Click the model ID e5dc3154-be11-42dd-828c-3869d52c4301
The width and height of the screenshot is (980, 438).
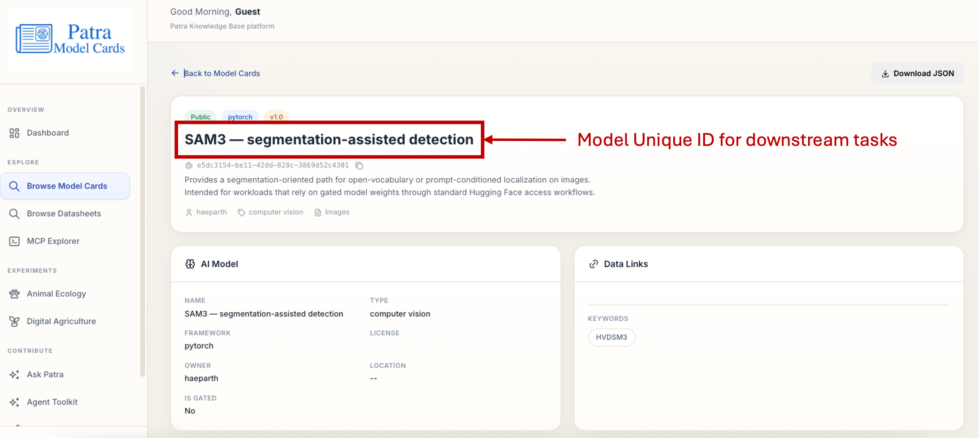pos(273,165)
